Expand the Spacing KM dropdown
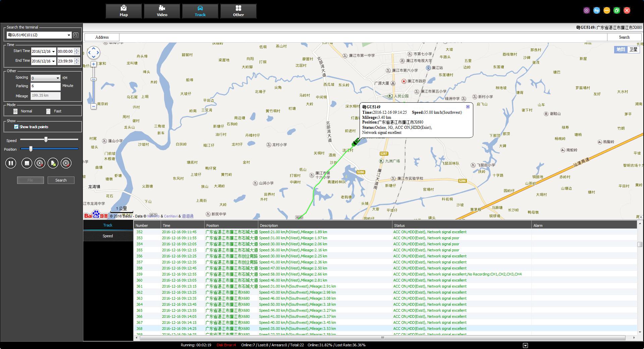 pyautogui.click(x=58, y=78)
